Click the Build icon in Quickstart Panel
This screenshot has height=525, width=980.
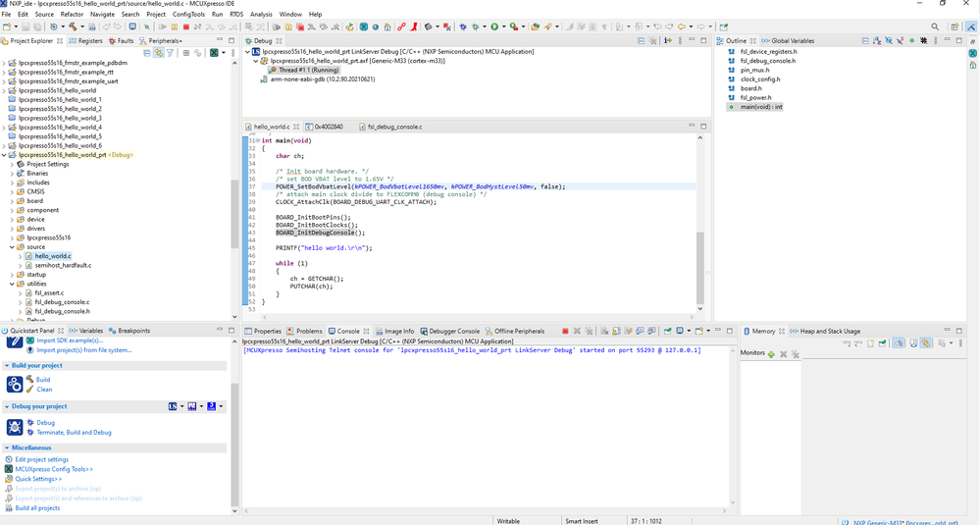pyautogui.click(x=15, y=385)
